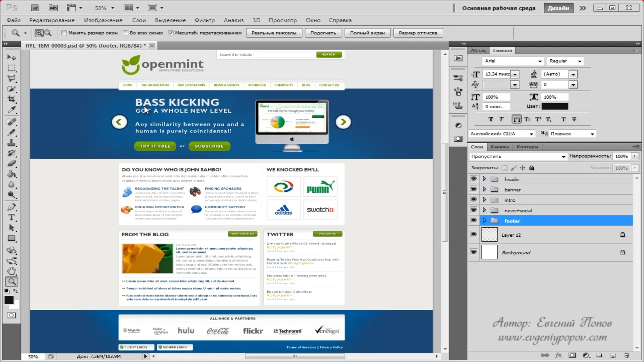The image size is (644, 362).
Task: Open the Arial font family dropdown
Action: tap(540, 61)
